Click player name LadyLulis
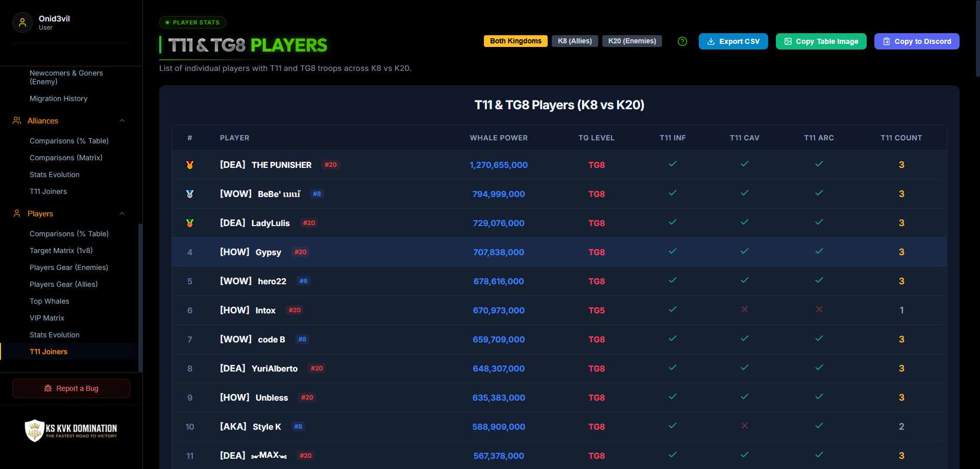Image resolution: width=980 pixels, height=469 pixels. [x=271, y=223]
